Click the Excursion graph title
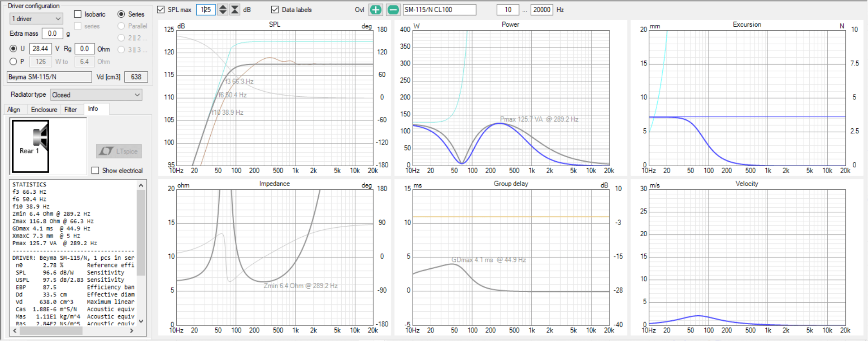 coord(747,24)
